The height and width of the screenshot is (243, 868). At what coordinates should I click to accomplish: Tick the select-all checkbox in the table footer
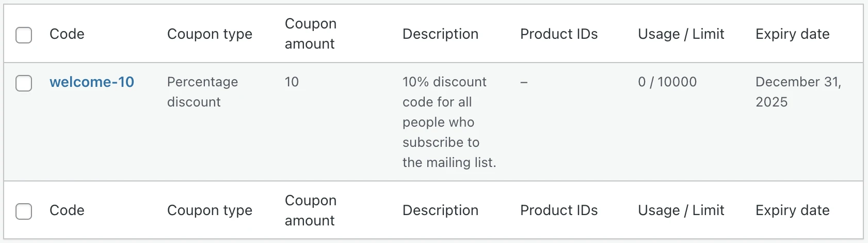click(x=24, y=211)
